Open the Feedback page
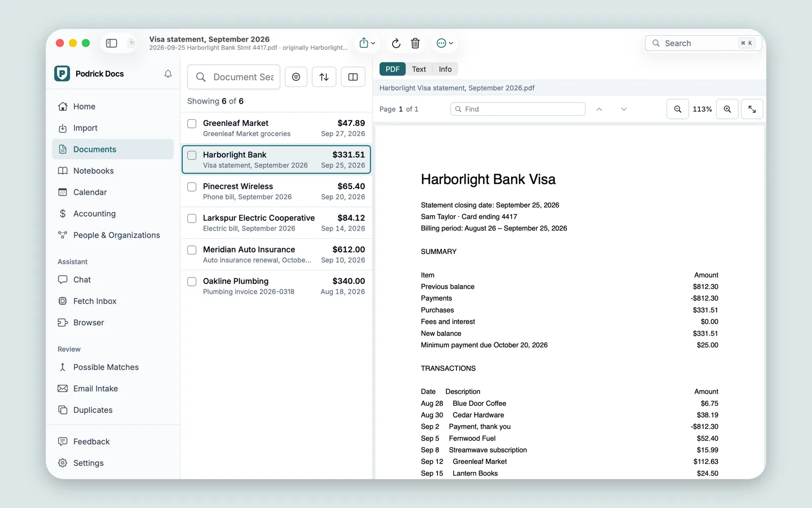Viewport: 812px width, 508px height. coord(113,442)
